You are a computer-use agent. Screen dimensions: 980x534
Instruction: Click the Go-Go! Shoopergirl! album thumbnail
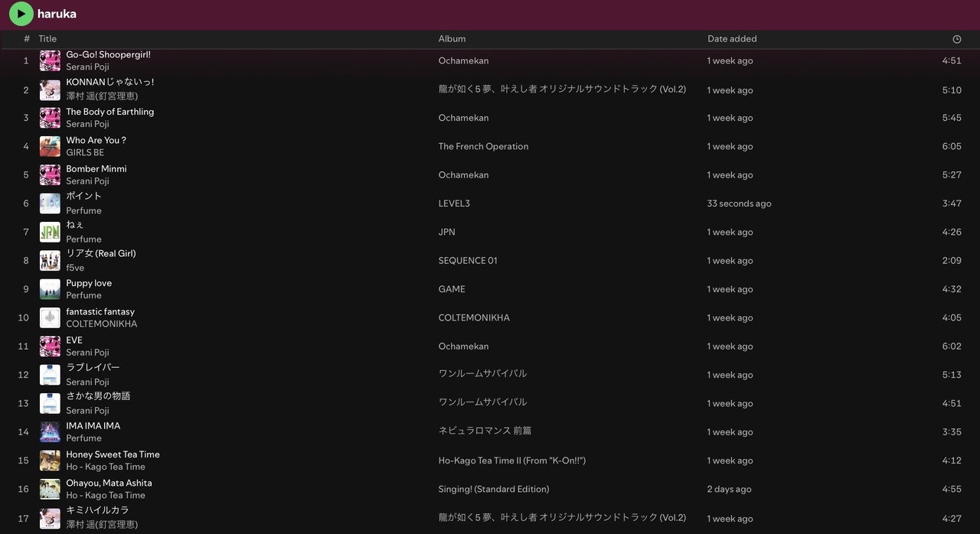click(50, 60)
